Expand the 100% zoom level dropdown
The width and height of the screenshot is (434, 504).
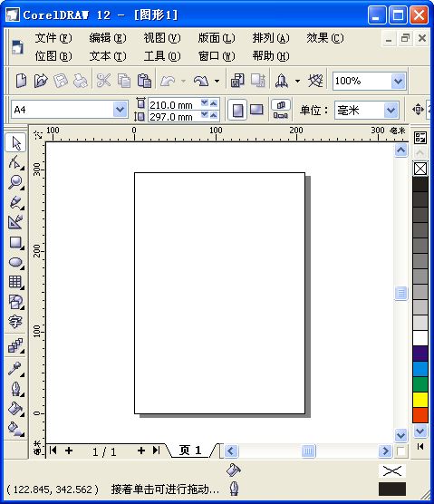pyautogui.click(x=398, y=81)
